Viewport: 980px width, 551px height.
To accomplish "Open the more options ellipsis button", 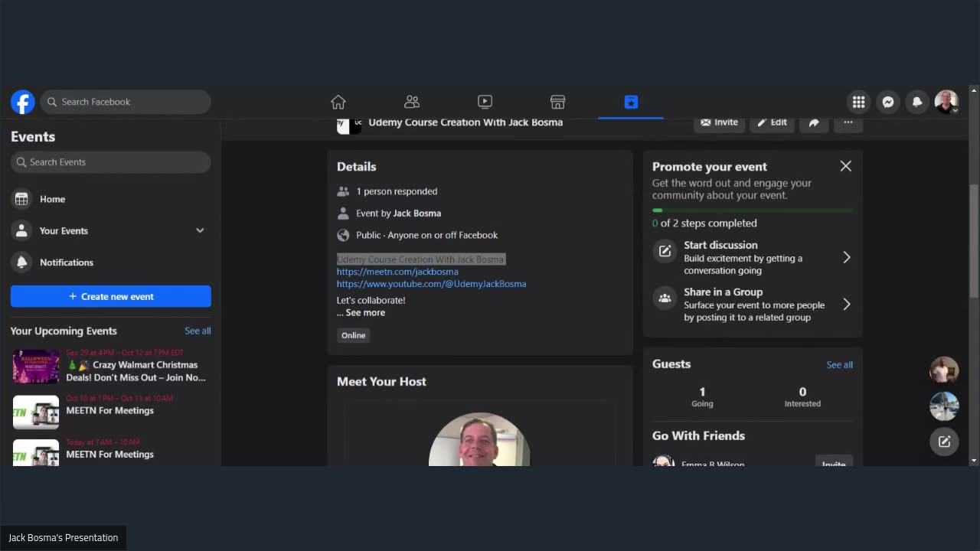I will pos(848,122).
